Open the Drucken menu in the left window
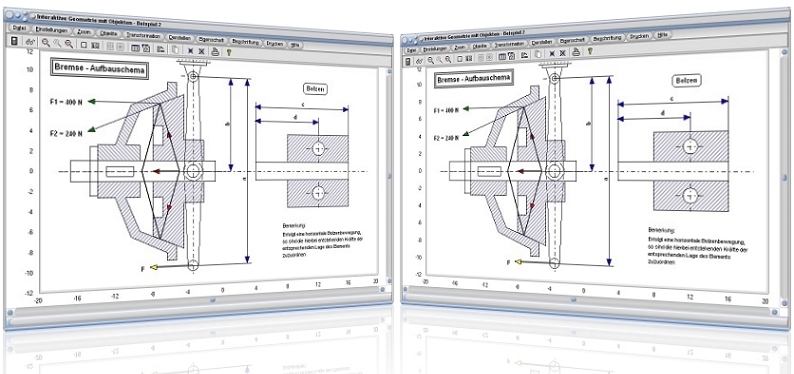Viewport: 794px width, 374px height. [274, 44]
